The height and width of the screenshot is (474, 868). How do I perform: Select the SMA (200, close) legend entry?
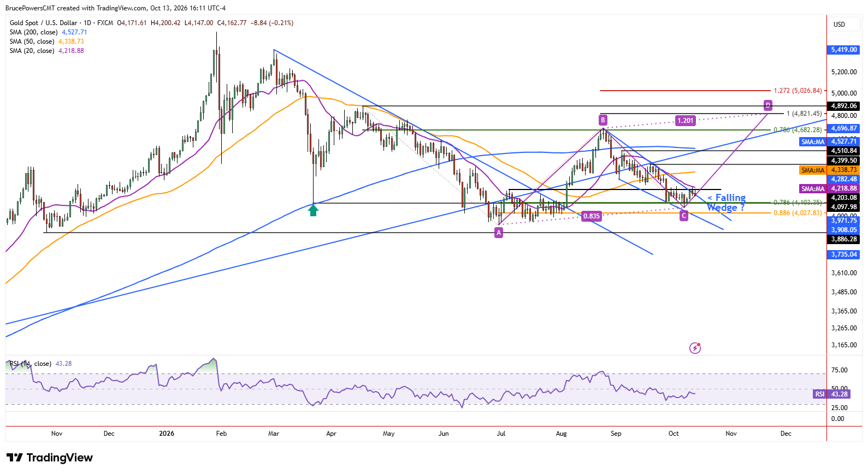click(x=33, y=32)
